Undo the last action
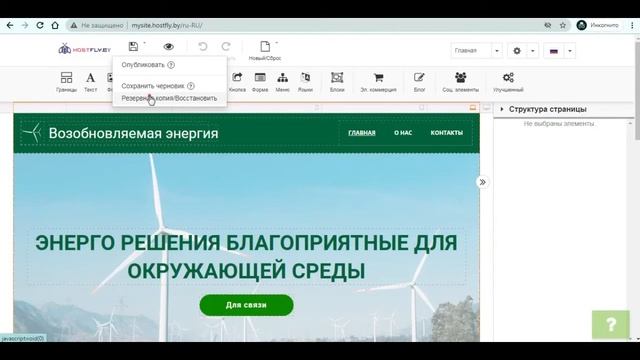This screenshot has width=640, height=360. coord(203,47)
